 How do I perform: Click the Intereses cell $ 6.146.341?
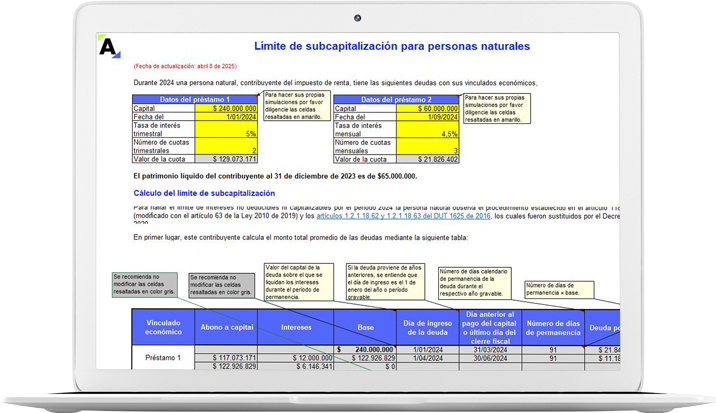pos(296,366)
